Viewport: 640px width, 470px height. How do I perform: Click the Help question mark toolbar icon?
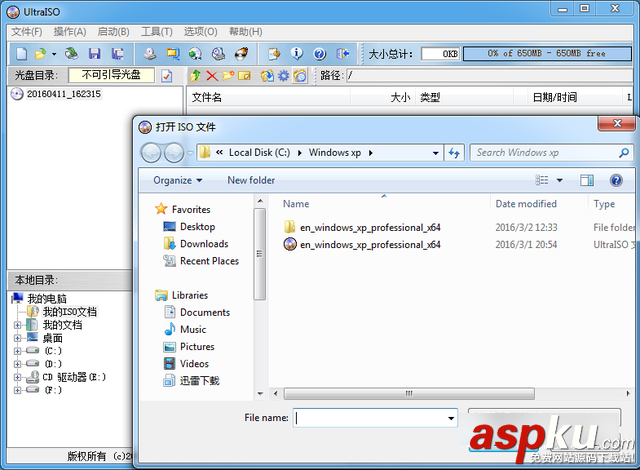320,53
